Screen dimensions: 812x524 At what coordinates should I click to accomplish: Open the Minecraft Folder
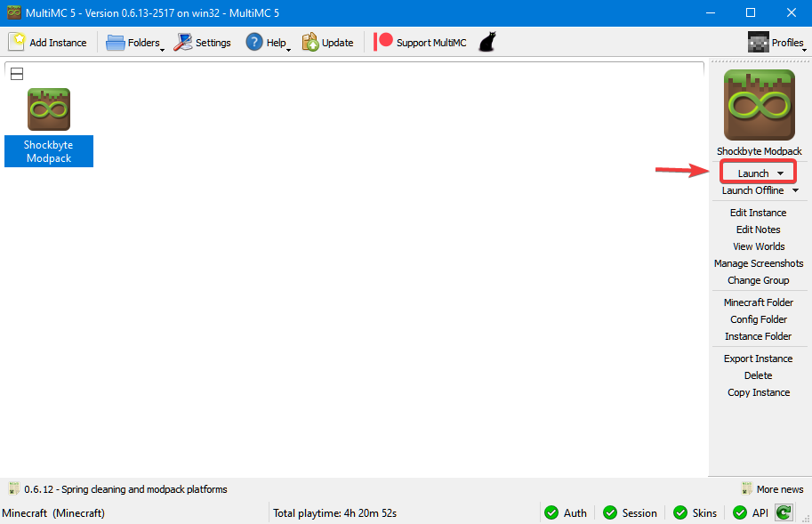[758, 302]
